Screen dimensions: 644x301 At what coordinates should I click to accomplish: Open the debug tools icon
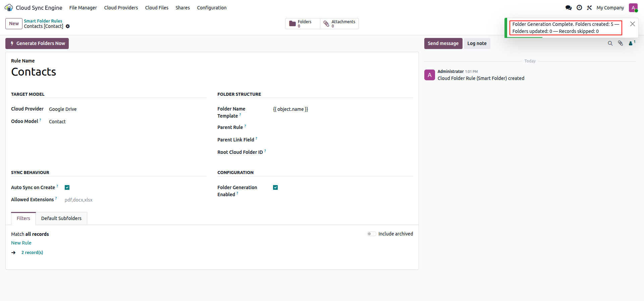tap(589, 7)
